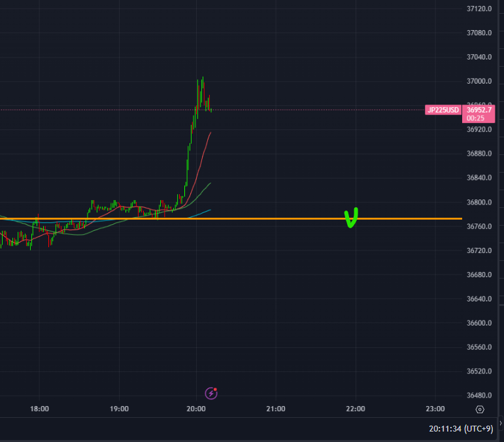Click the 18:00 time axis label
The height and width of the screenshot is (442, 504).
click(39, 409)
